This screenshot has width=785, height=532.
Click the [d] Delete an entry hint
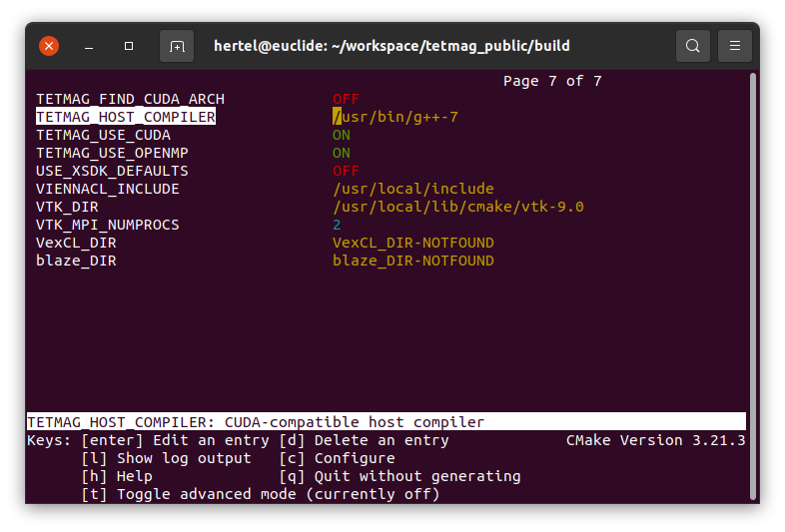click(364, 440)
